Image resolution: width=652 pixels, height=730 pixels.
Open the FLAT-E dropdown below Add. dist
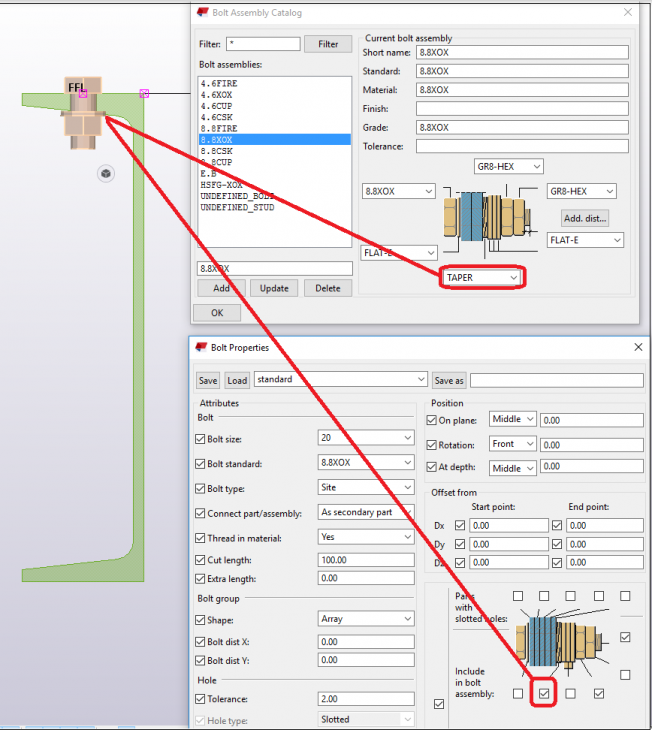coord(585,240)
